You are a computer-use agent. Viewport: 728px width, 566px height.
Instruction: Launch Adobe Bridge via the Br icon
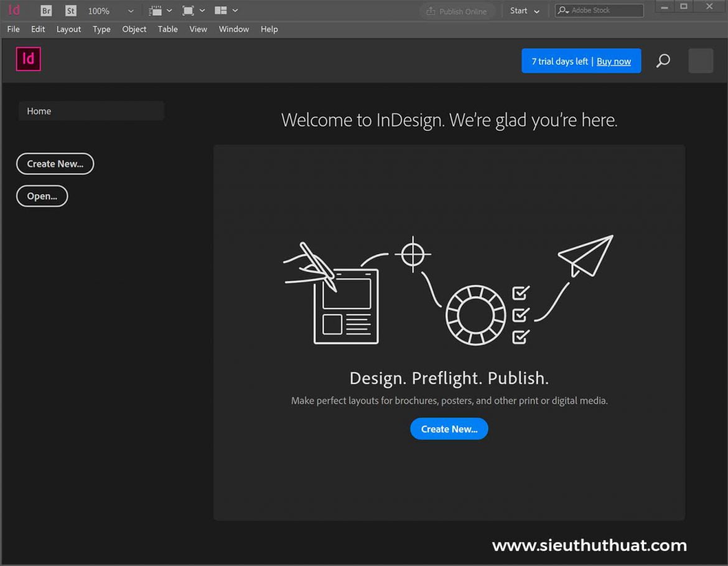pos(45,10)
